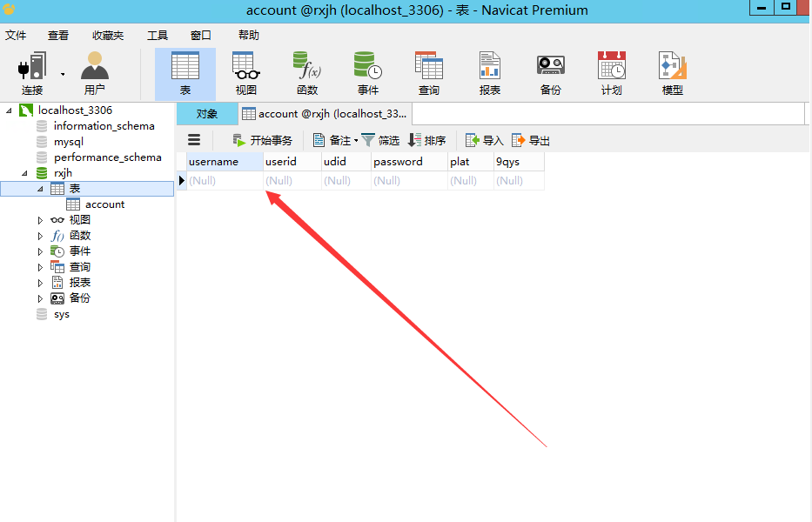Viewport: 812px width, 522px height.
Task: Open the 模型 (Model) toolbar icon
Action: [672, 73]
